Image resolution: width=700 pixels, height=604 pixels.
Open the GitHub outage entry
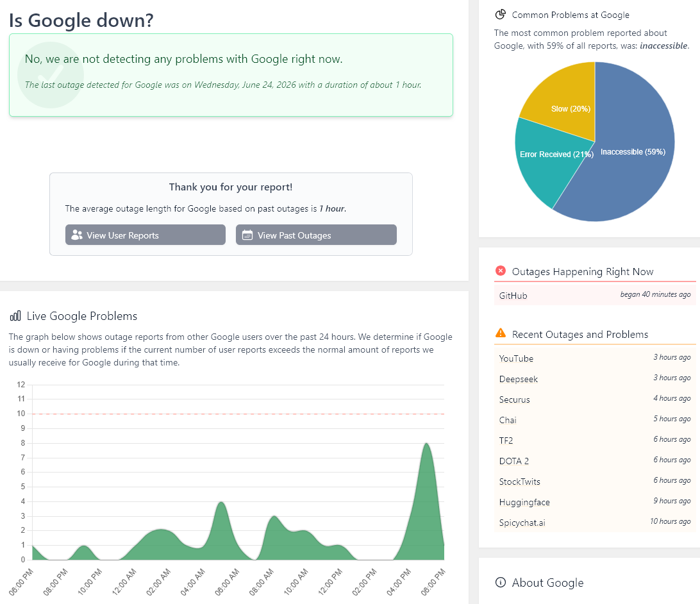coord(595,295)
